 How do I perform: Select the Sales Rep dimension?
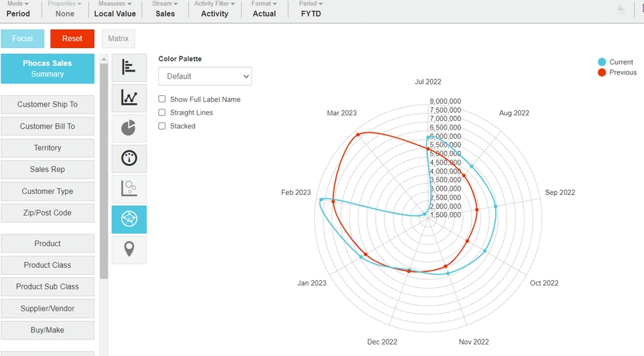click(47, 170)
